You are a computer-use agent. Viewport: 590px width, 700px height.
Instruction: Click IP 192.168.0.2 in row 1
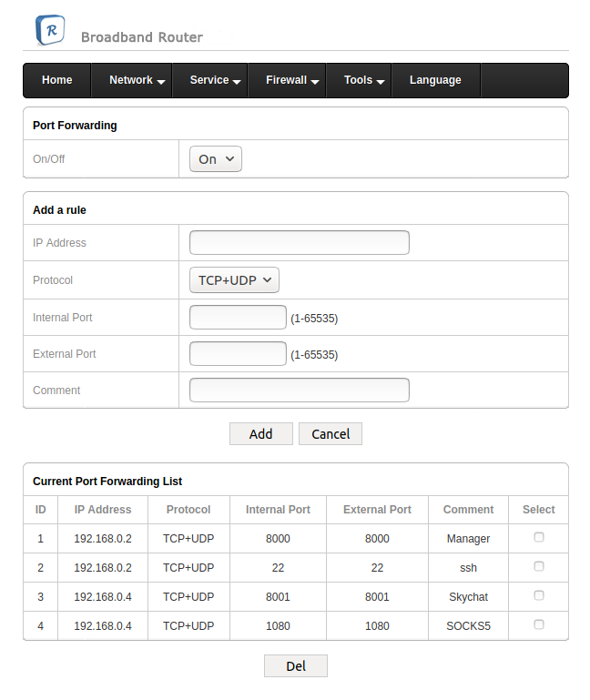[103, 539]
